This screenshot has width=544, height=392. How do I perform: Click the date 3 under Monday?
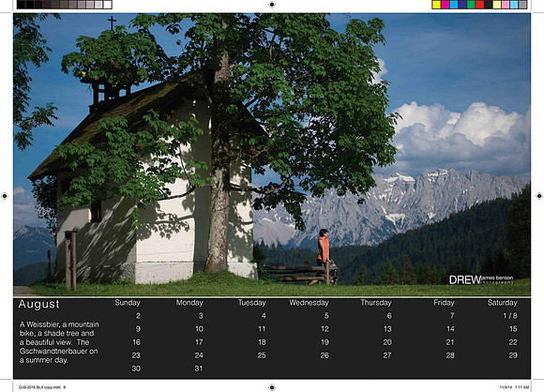pos(201,316)
